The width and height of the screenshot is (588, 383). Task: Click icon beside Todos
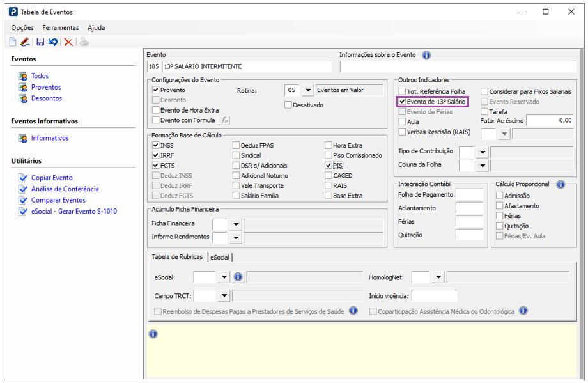pyautogui.click(x=23, y=76)
